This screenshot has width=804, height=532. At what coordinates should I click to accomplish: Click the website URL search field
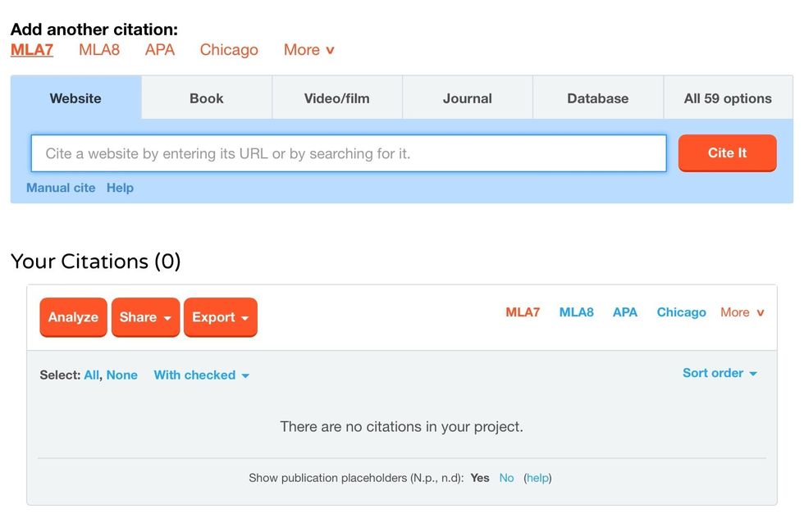pos(349,153)
